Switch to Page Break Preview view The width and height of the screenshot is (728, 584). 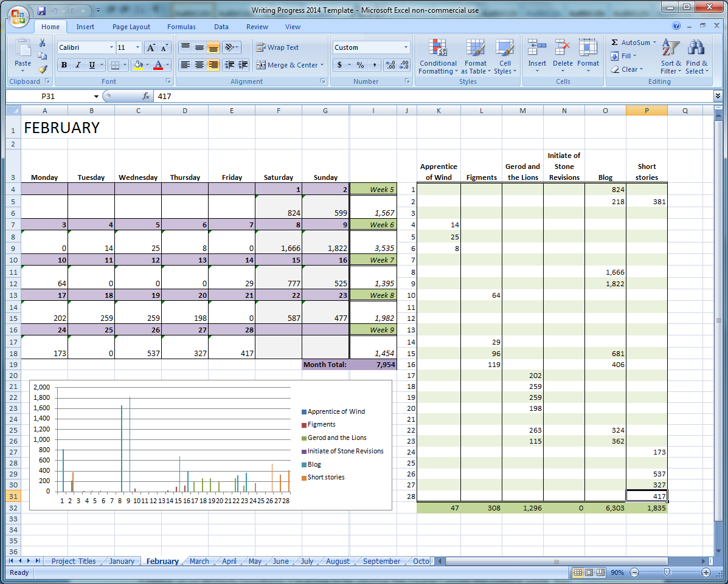point(601,572)
